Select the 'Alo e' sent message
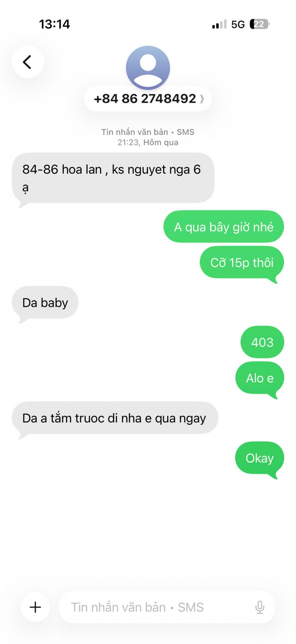Image resolution: width=296 pixels, height=644 pixels. point(260,378)
